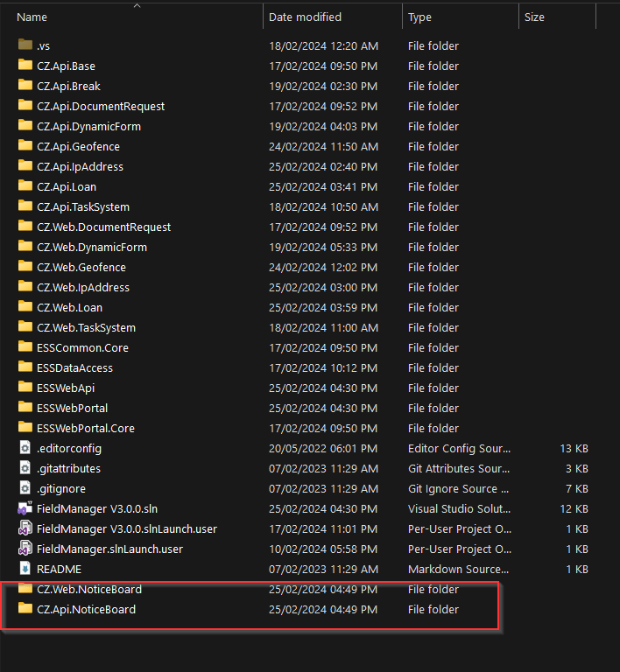Screen dimensions: 620x672
Task: Select the CZ.Web.IpAddress folder icon
Action: pyautogui.click(x=25, y=286)
